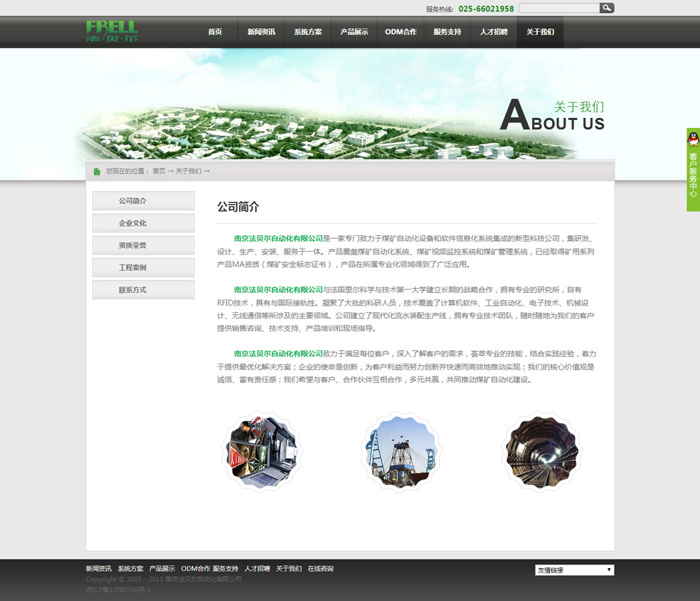The image size is (700, 601).
Task: Navigate to ODM合作 in the top menu
Action: coord(401,32)
